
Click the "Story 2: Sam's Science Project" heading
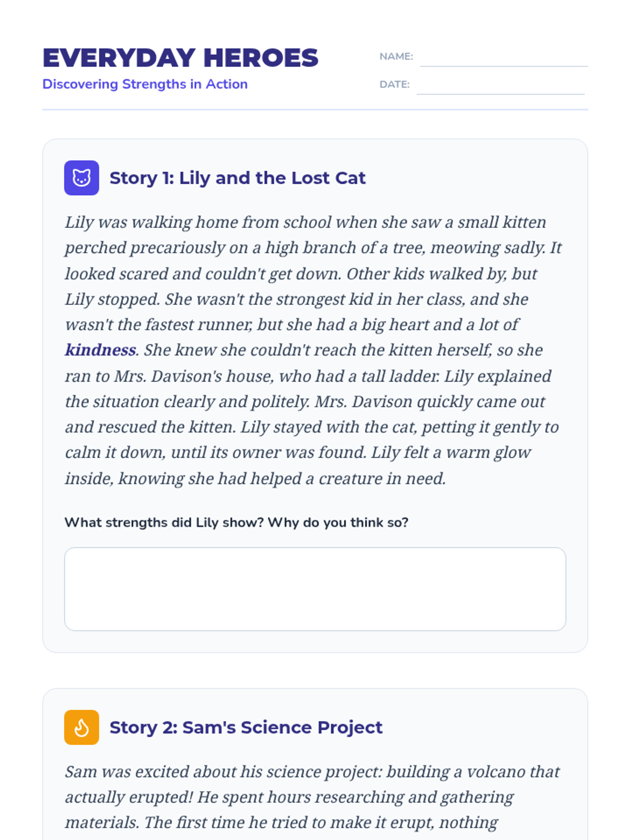246,727
